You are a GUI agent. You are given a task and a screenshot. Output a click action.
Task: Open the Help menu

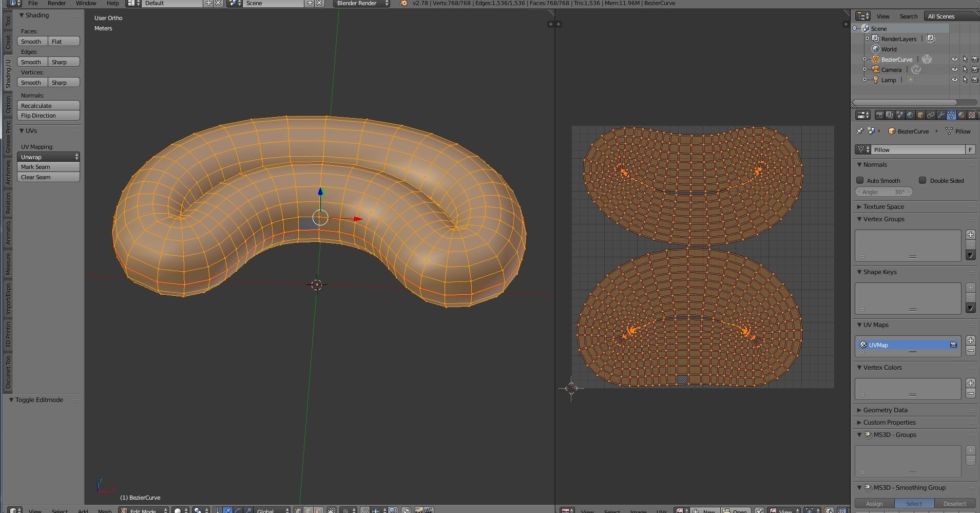[x=112, y=3]
